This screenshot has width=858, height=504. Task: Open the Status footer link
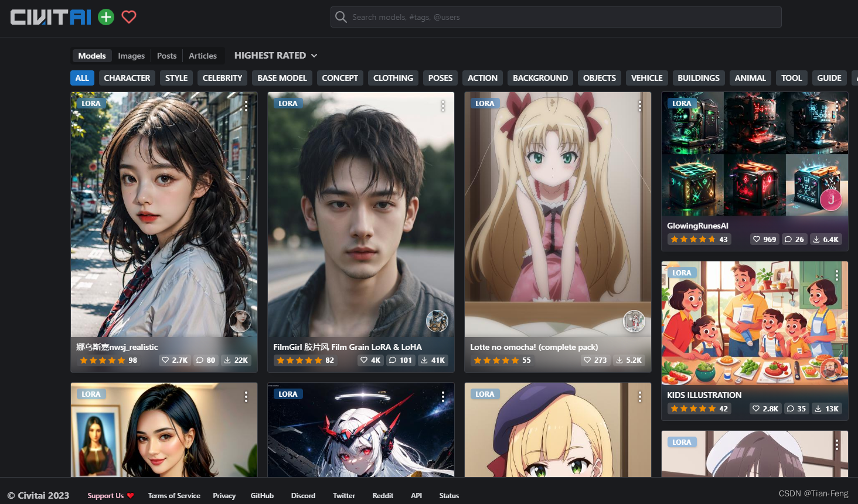click(449, 496)
